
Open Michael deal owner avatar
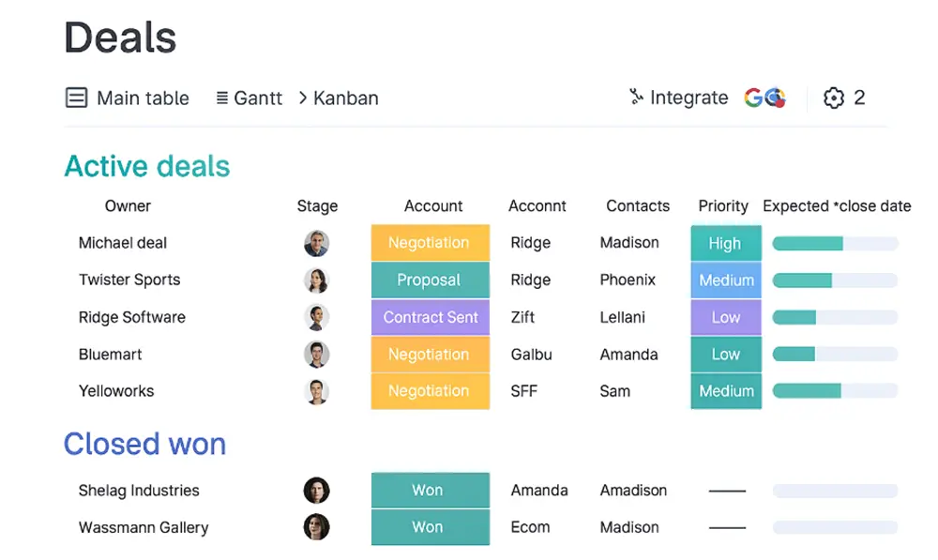(x=316, y=243)
